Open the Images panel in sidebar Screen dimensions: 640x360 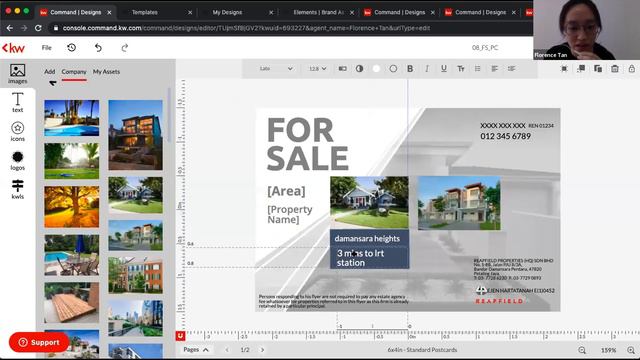(x=18, y=74)
